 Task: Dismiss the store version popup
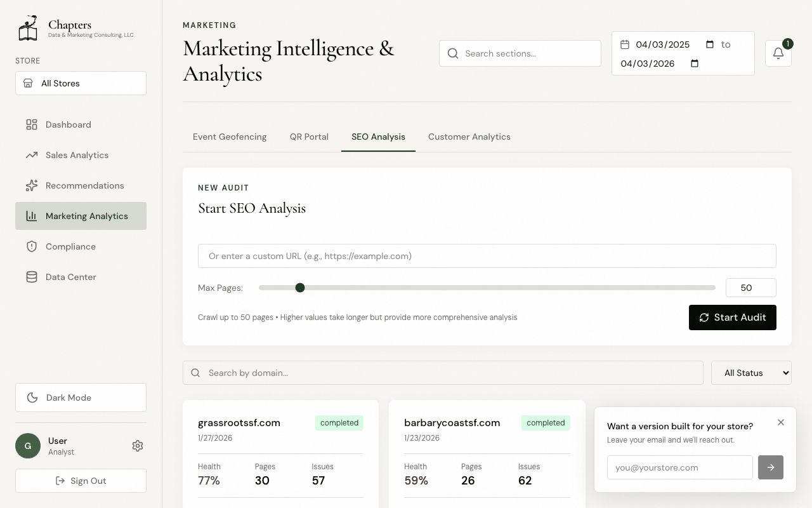click(781, 422)
